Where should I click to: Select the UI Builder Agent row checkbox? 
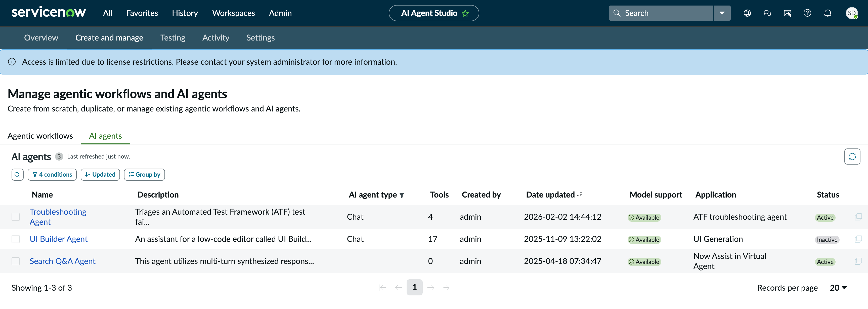[x=16, y=239]
